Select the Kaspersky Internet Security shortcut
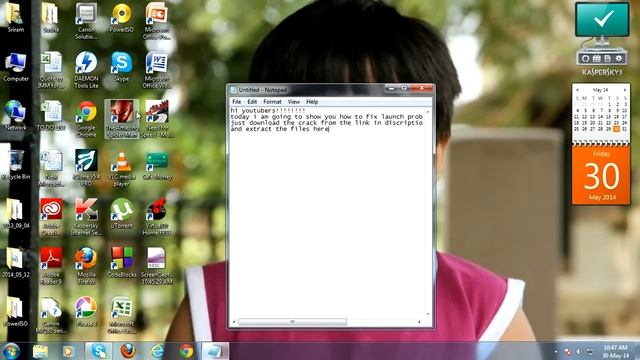The height and width of the screenshot is (360, 640). (86, 217)
